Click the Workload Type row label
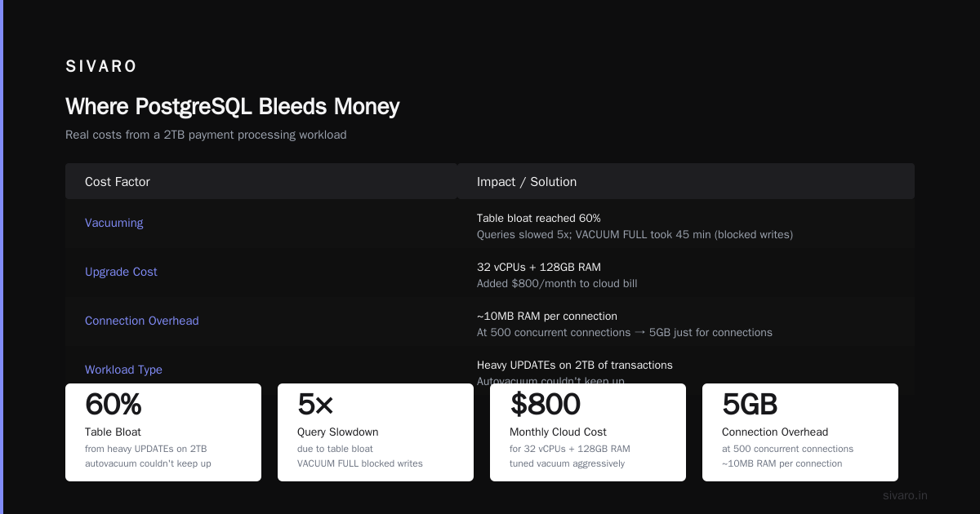 coord(123,370)
